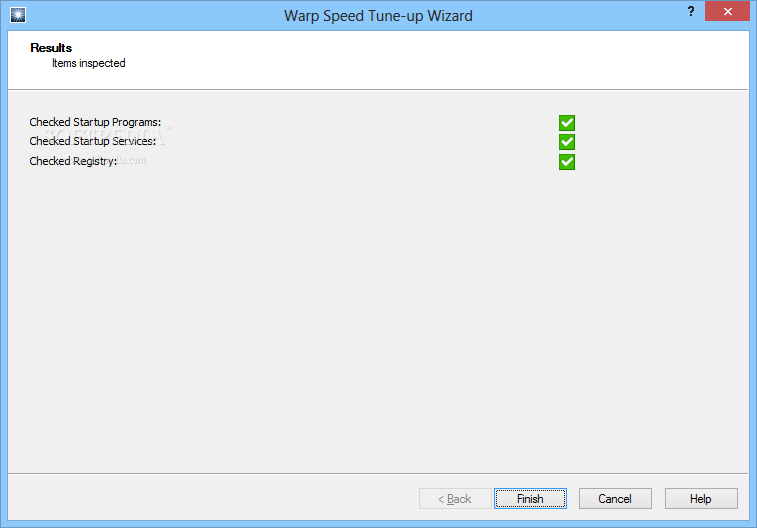Screen dimensions: 757x528
Task: Click the green checkmark for Startup Programs
Action: 567,123
